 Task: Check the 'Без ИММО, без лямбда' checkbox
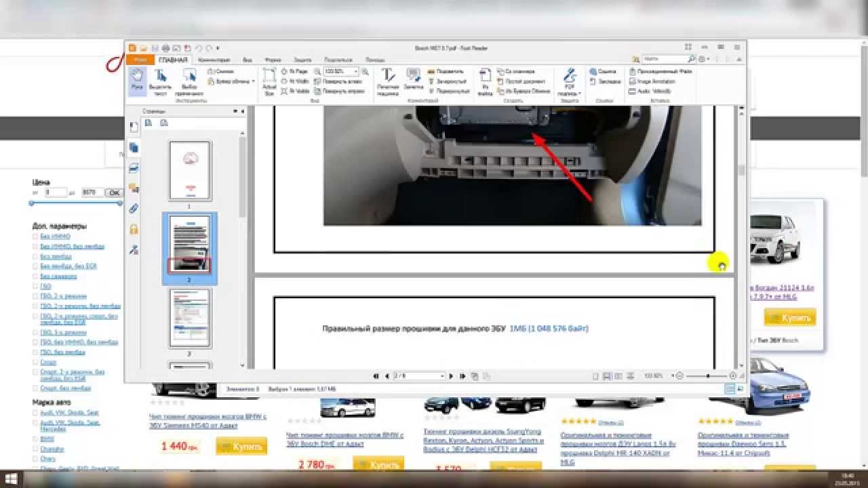[x=35, y=247]
